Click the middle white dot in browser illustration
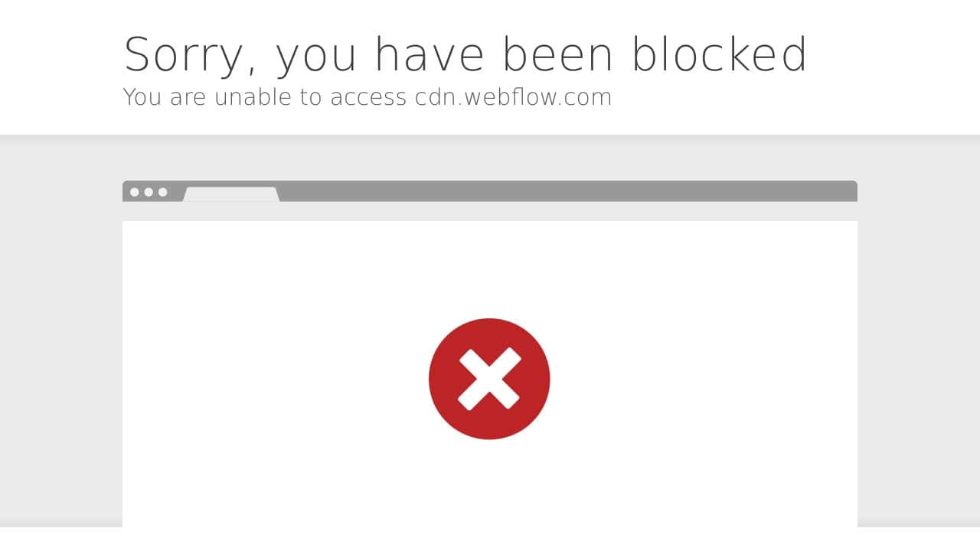Screen dimensions: 980x551 149,192
